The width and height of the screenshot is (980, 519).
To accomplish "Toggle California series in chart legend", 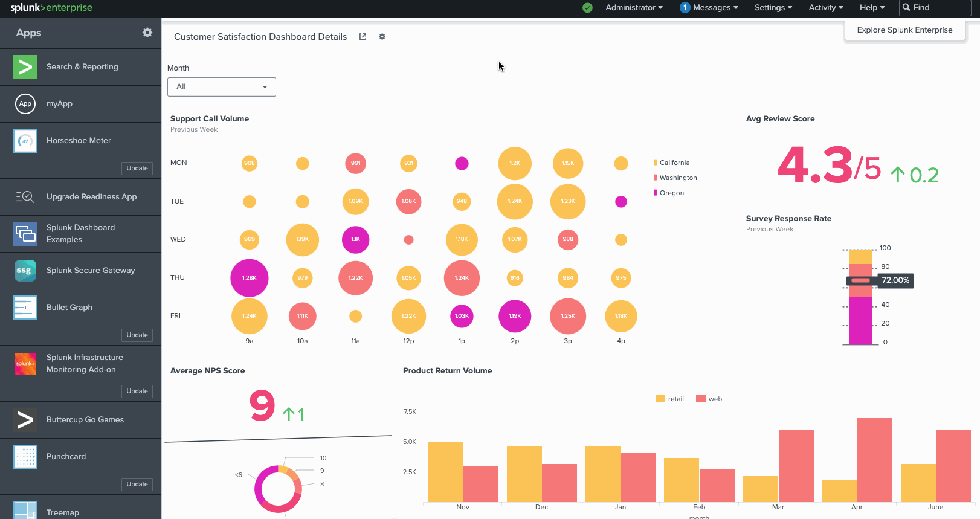I will tap(674, 163).
